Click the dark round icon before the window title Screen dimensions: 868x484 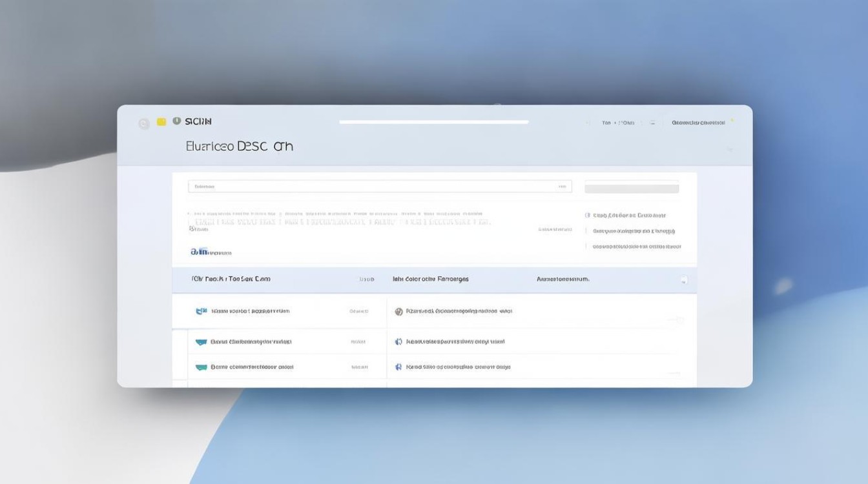tap(176, 121)
